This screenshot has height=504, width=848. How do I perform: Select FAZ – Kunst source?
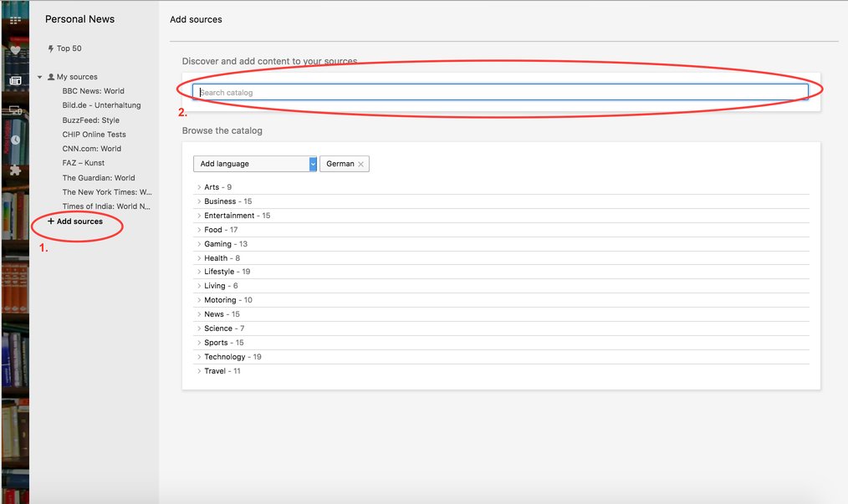coord(83,163)
